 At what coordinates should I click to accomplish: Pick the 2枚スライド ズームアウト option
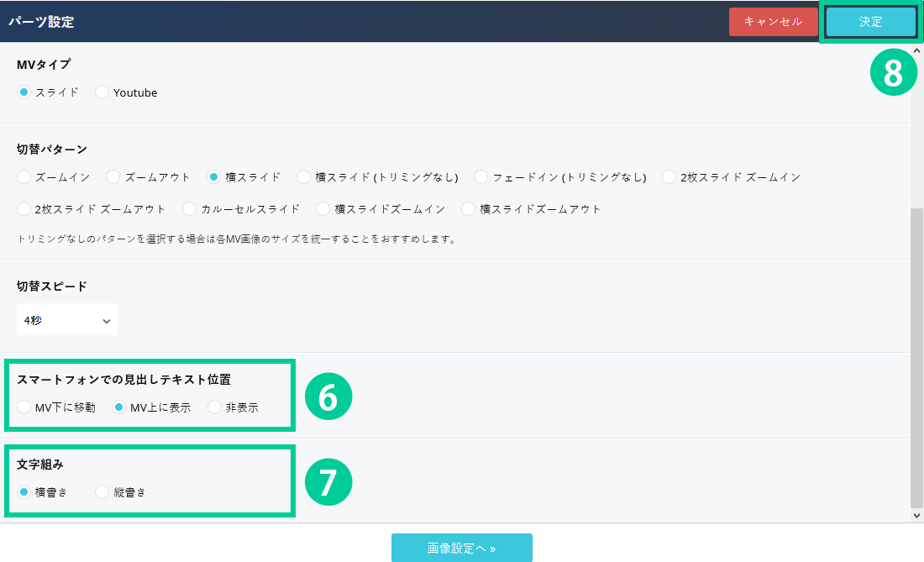tap(24, 208)
